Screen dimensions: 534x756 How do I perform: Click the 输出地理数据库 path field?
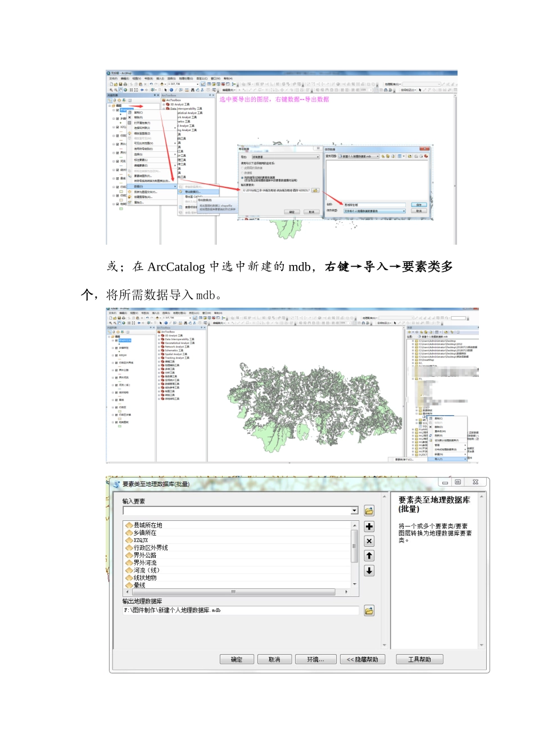point(241,610)
